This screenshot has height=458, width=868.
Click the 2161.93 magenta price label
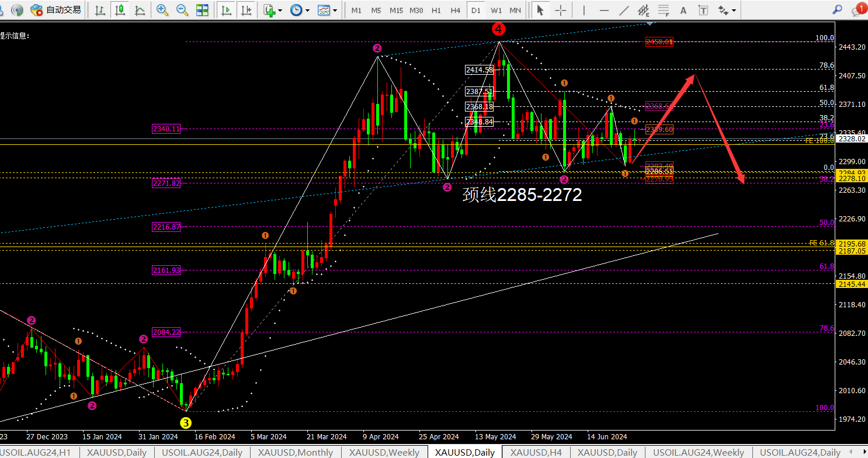click(166, 270)
